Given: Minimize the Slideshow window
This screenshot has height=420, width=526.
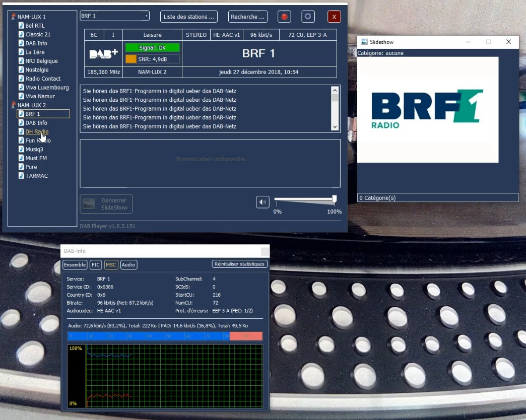Looking at the screenshot, I should (468, 42).
